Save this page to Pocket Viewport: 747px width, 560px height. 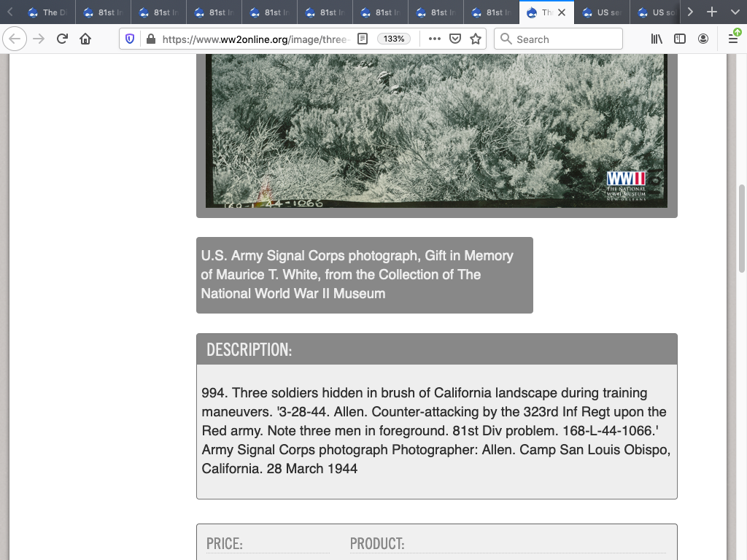point(455,39)
